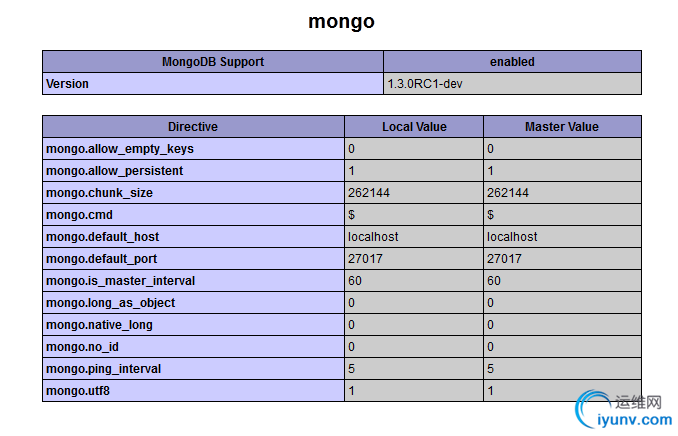Click the Directive column header
Viewport: 678px width, 436px height.
point(193,127)
